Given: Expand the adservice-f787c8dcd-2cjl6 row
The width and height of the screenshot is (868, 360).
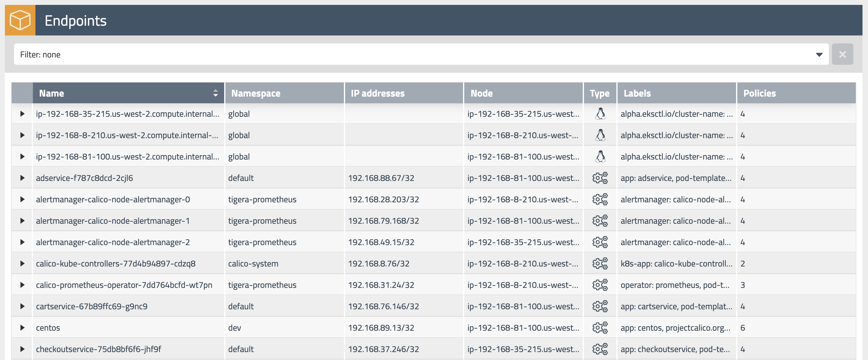Looking at the screenshot, I should tap(22, 178).
